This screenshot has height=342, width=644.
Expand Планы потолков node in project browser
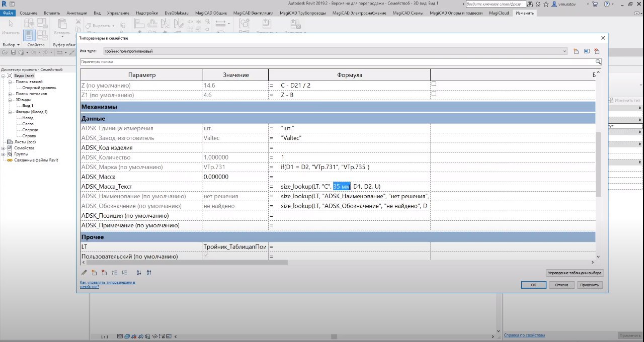pyautogui.click(x=10, y=94)
